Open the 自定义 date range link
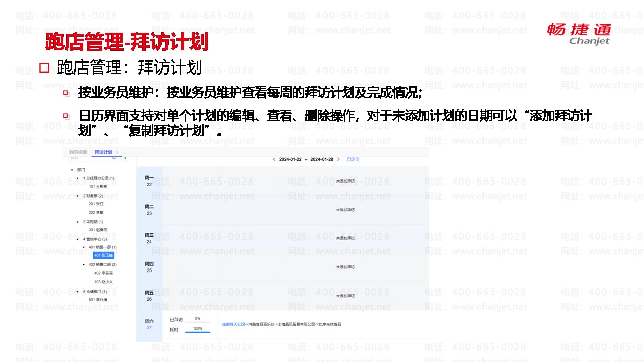This screenshot has height=362, width=644. [353, 159]
